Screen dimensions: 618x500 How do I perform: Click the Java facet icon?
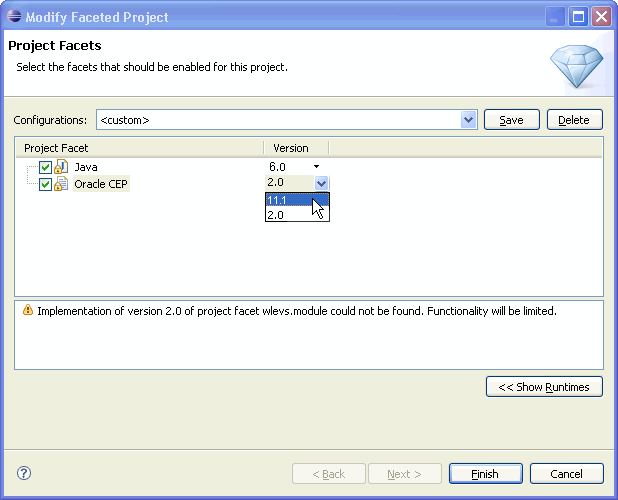click(x=60, y=167)
